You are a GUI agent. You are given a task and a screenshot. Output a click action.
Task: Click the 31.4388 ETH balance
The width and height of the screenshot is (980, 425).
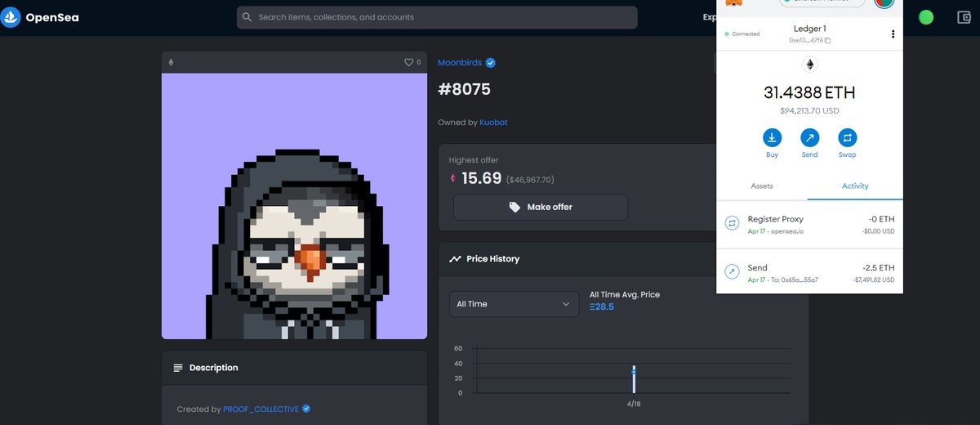point(809,93)
